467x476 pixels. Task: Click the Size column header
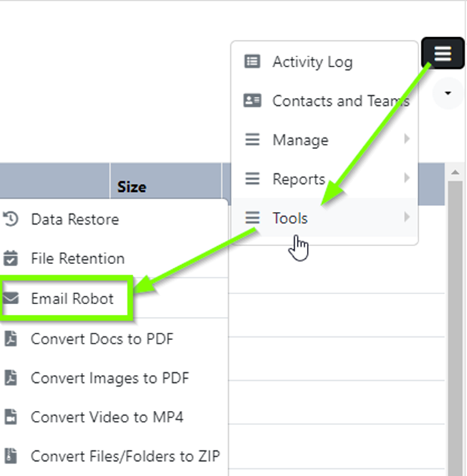point(132,187)
